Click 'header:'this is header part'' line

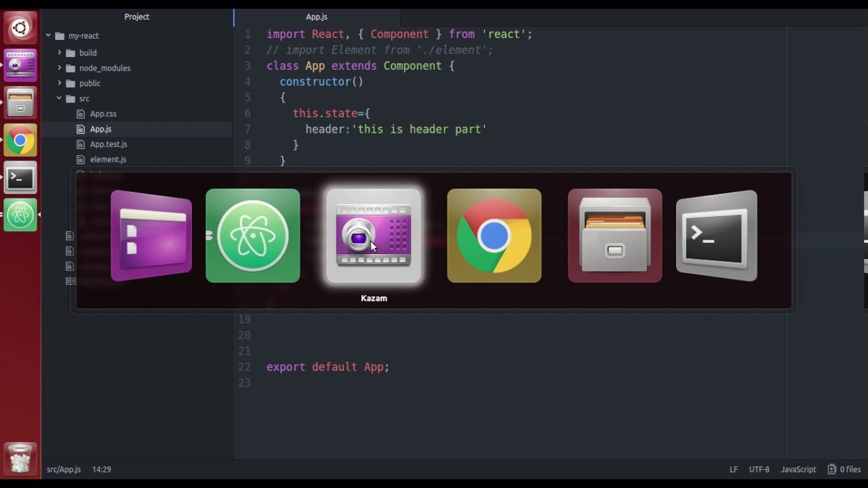coord(396,129)
